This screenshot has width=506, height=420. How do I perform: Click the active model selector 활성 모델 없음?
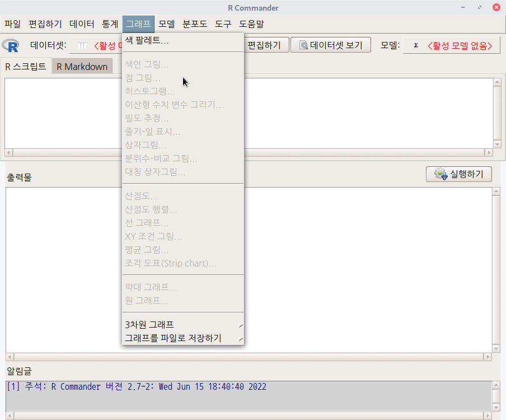tap(452, 45)
